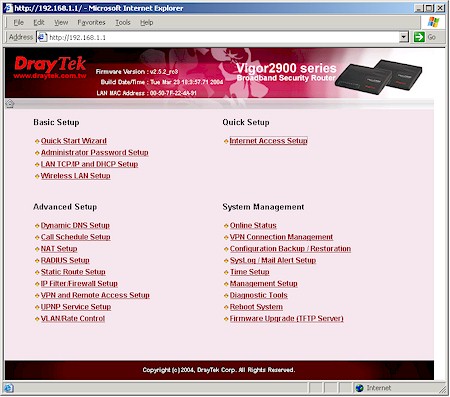Expand the address bar dropdown arrow
Screen dimensions: 450x397
coord(404,37)
